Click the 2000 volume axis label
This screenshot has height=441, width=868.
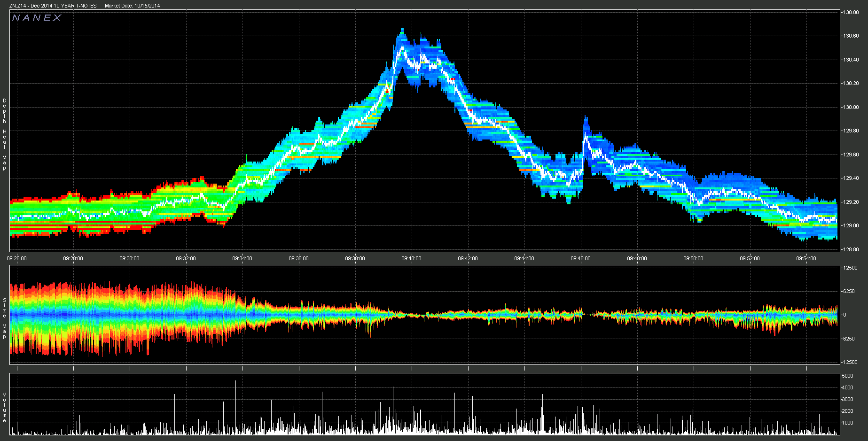(x=847, y=411)
